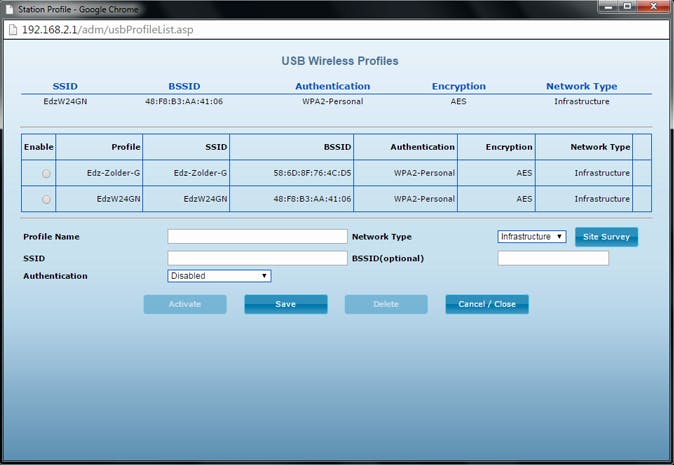Click the top Network Type blue heading
The height and width of the screenshot is (465, 674).
point(582,86)
